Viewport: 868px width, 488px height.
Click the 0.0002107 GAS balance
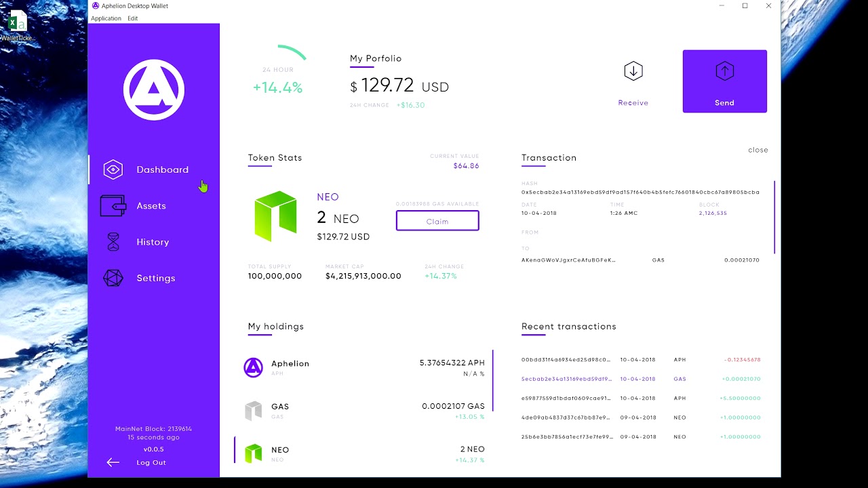tap(453, 406)
